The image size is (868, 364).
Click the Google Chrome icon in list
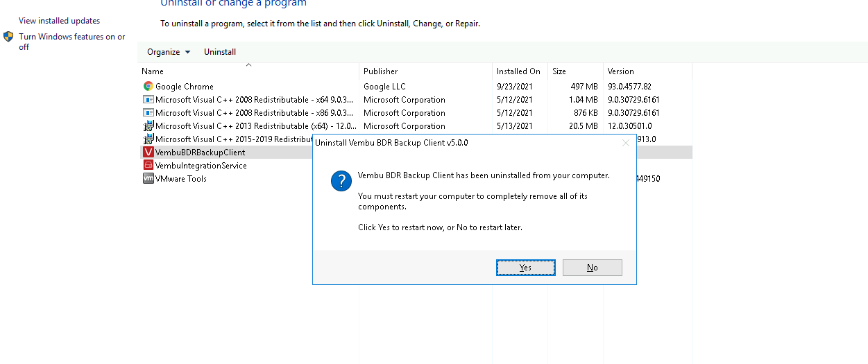click(x=148, y=87)
